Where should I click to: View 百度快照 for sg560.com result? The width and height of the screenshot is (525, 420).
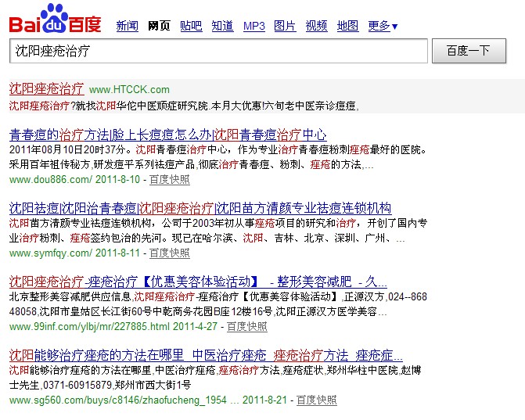316,400
